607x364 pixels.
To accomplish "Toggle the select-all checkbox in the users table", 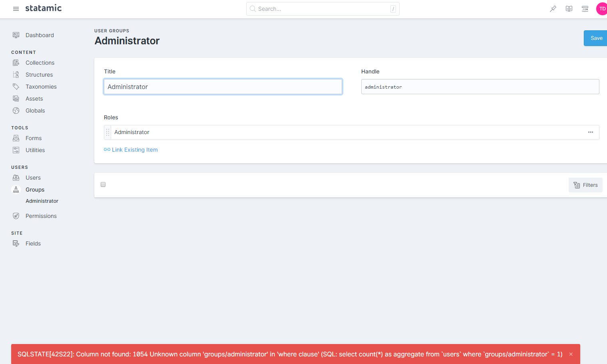I will (x=103, y=184).
